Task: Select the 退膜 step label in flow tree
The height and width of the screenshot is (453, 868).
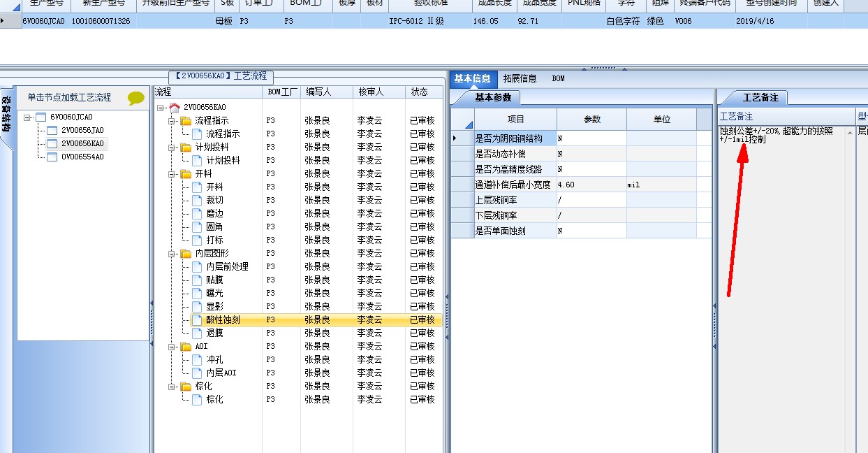Action: tap(214, 333)
